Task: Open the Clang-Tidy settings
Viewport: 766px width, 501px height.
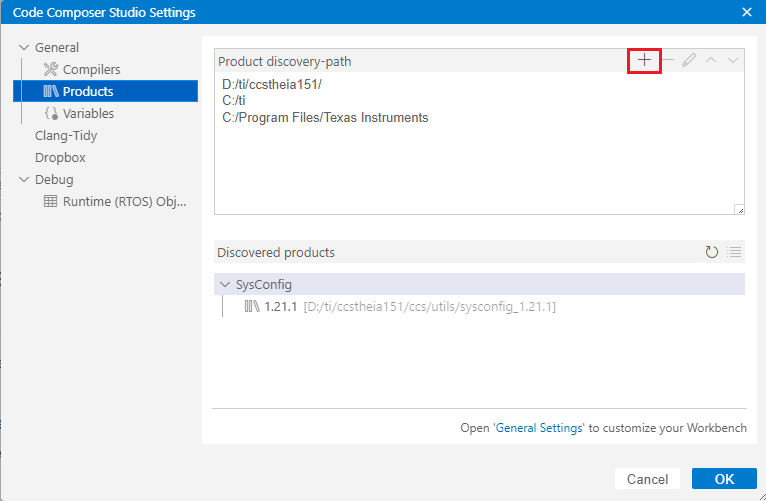Action: [66, 136]
